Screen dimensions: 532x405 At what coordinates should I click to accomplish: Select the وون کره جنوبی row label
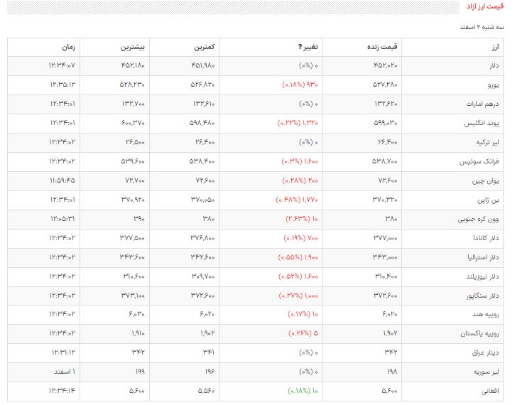tap(481, 220)
